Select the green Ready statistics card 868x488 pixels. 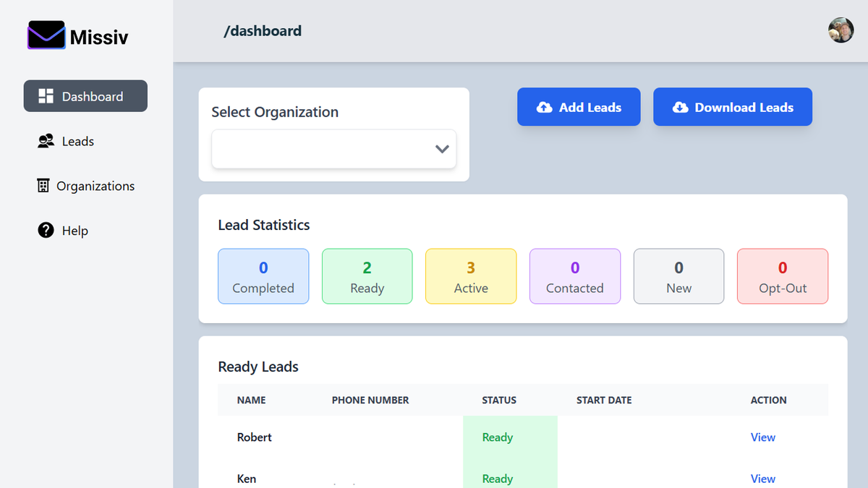(367, 276)
